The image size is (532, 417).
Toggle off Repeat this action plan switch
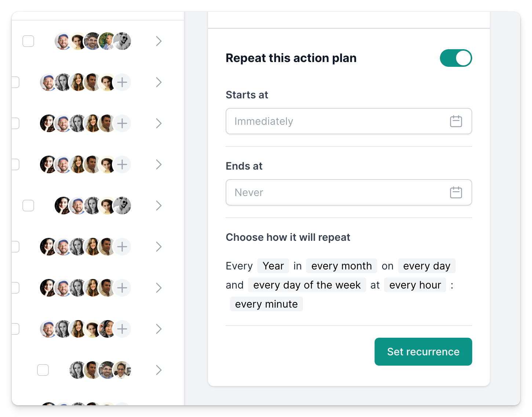pos(456,58)
